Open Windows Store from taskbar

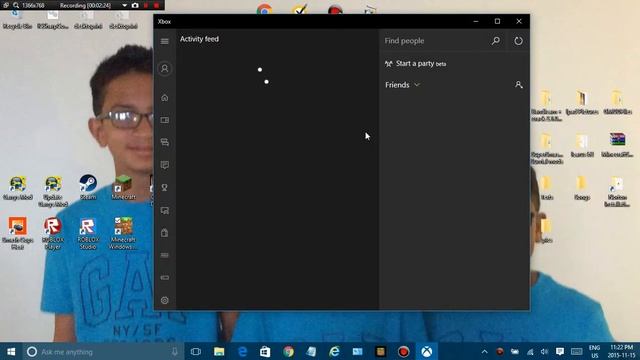pos(265,351)
